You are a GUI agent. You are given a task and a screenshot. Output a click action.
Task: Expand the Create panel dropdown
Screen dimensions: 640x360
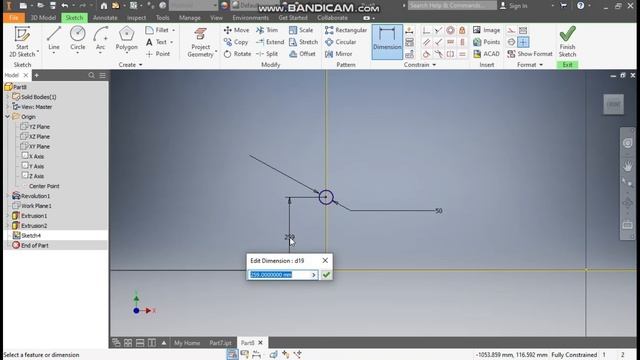(141, 65)
